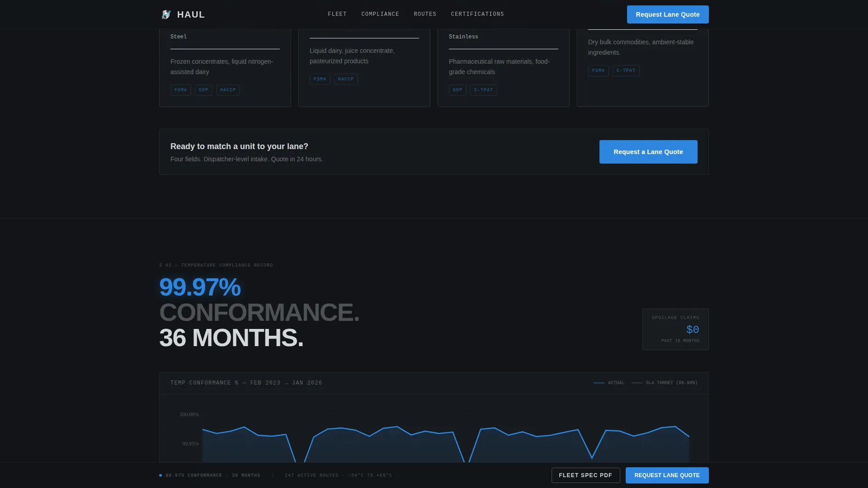Click the 99.97% headline figure
Image resolution: width=868 pixels, height=488 pixels.
(x=200, y=287)
